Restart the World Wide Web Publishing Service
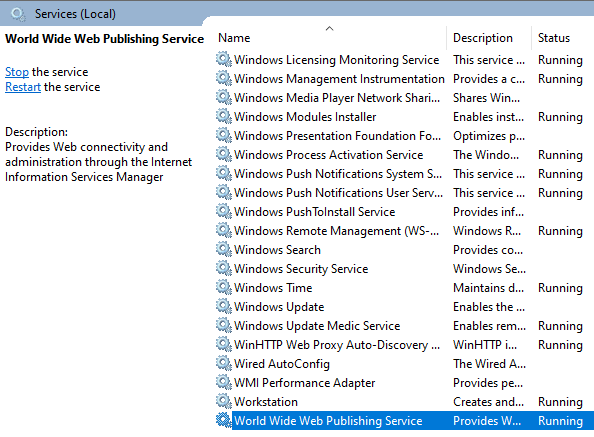 [x=23, y=87]
